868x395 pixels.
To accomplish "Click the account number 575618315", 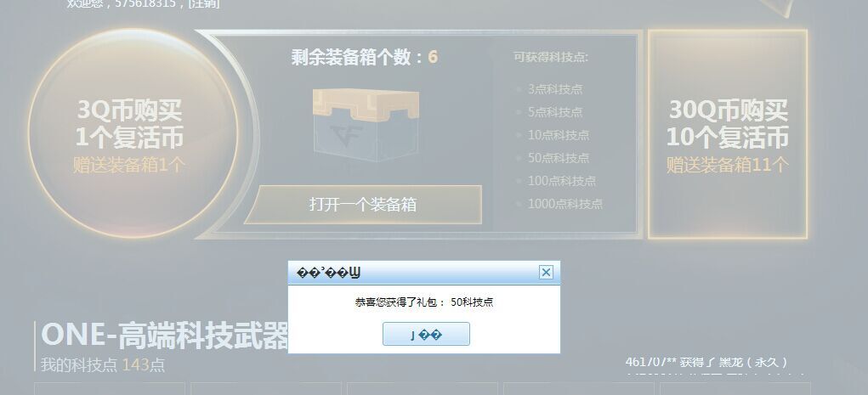I will tap(145, 4).
